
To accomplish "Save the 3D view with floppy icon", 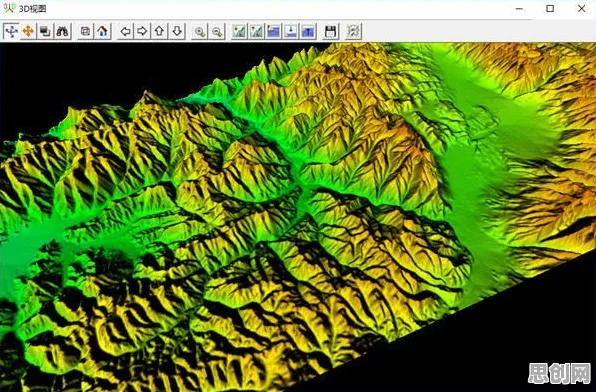I will pos(331,31).
